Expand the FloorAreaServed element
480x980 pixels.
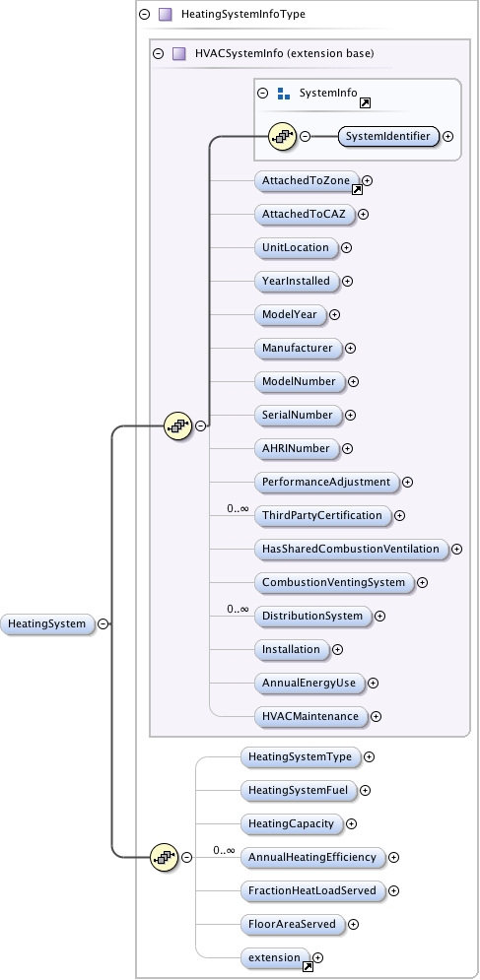[x=353, y=925]
